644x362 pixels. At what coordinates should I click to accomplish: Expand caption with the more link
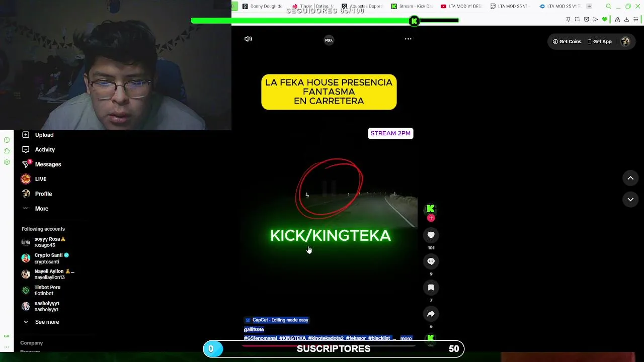[406, 338]
